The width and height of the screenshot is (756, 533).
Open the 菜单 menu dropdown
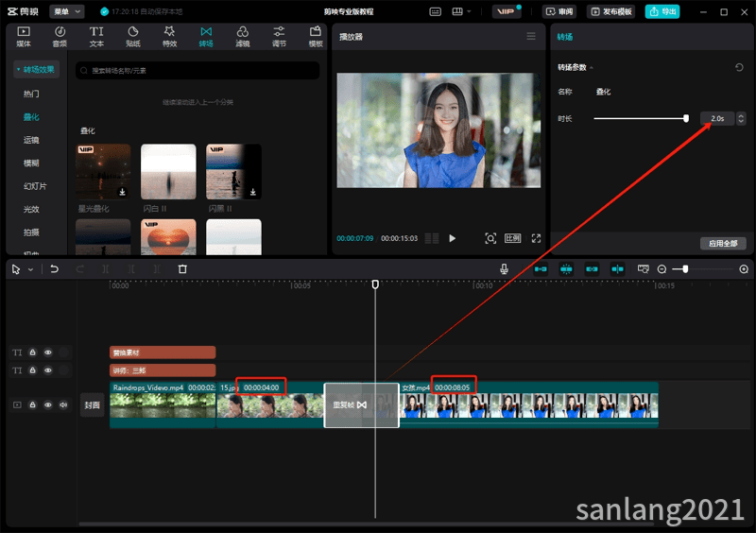[66, 11]
